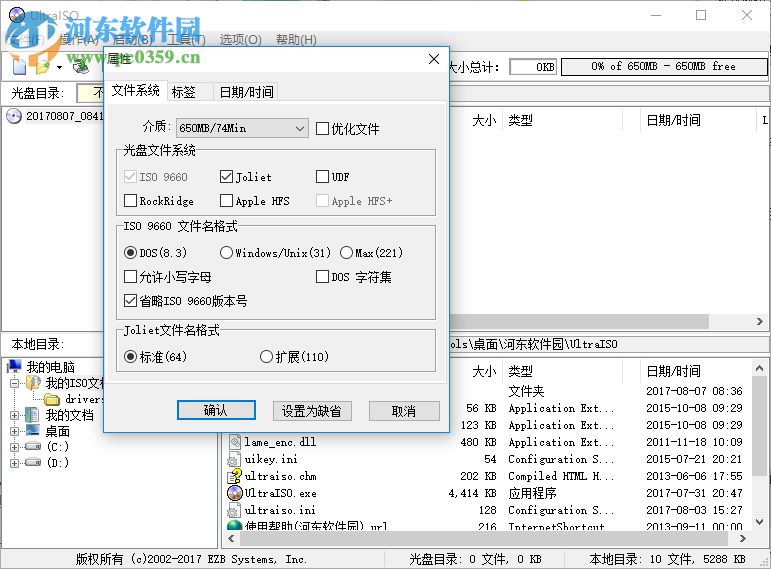This screenshot has height=569, width=771.
Task: Click the disc icon beside 20170807_0841
Action: pyautogui.click(x=14, y=116)
